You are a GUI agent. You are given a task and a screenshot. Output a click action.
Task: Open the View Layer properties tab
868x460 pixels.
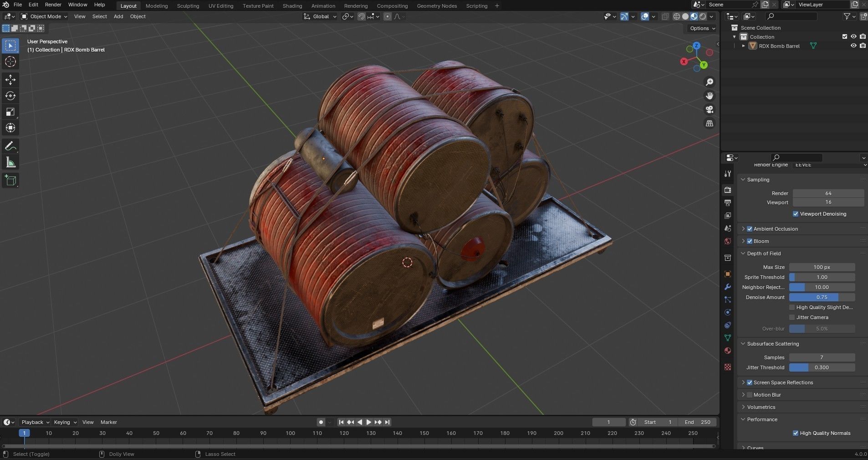click(728, 215)
